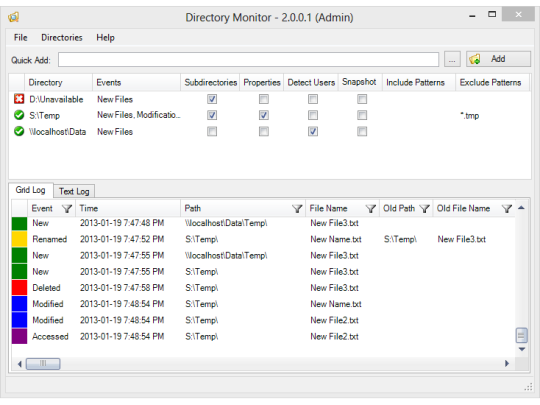Toggle Detect Users checkbox for D:\Unavailable

coord(313,99)
